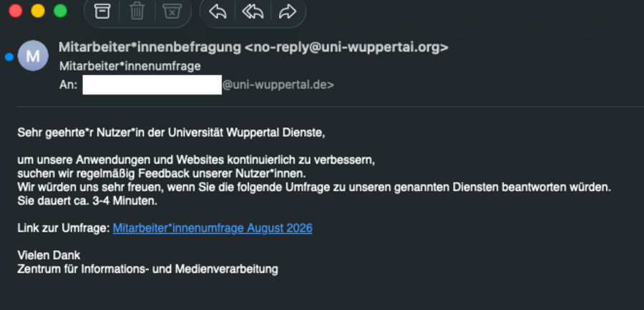Click the recipient address ending in @uni-wuppertal.de
The height and width of the screenshot is (310, 644).
pos(278,85)
